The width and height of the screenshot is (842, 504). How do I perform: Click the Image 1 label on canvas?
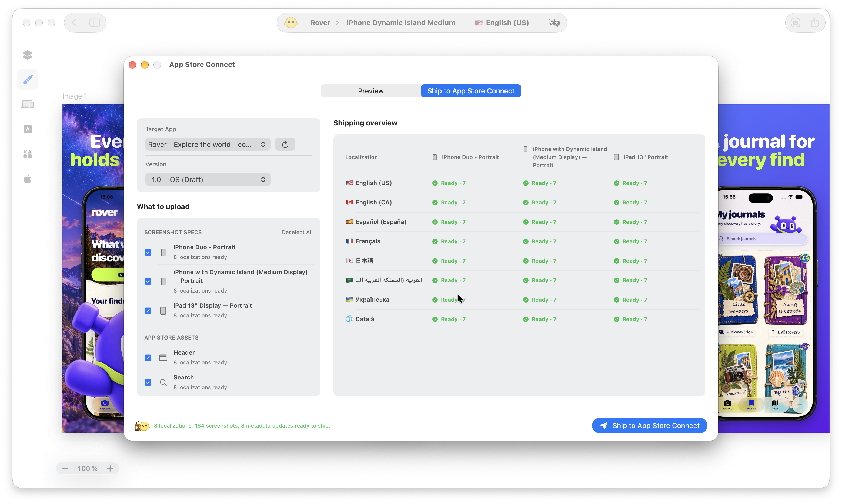click(x=74, y=96)
